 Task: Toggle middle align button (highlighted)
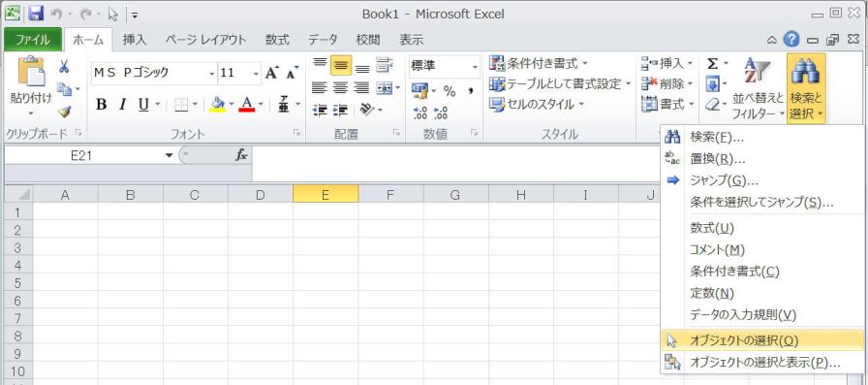pos(341,66)
